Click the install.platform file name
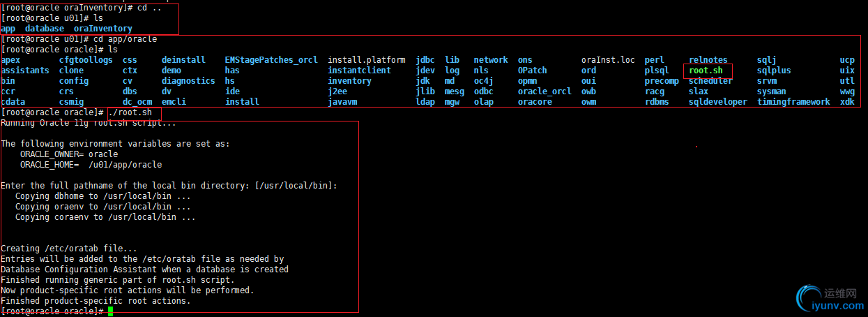Image resolution: width=868 pixels, height=317 pixels. point(367,60)
